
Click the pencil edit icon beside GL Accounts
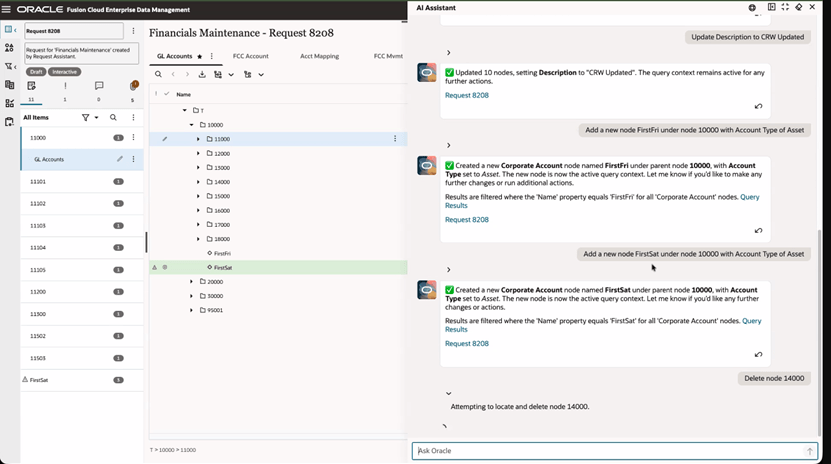click(120, 159)
